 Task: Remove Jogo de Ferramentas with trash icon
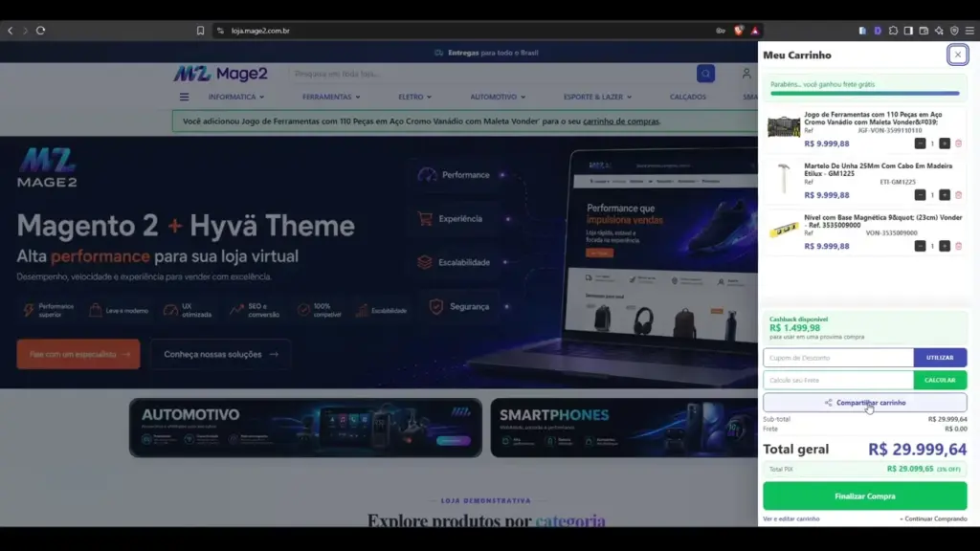tap(959, 143)
